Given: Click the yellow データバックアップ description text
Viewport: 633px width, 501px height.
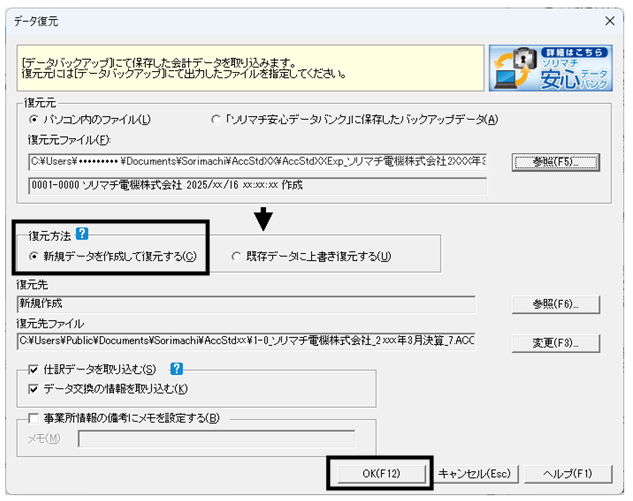Looking at the screenshot, I should (x=183, y=69).
